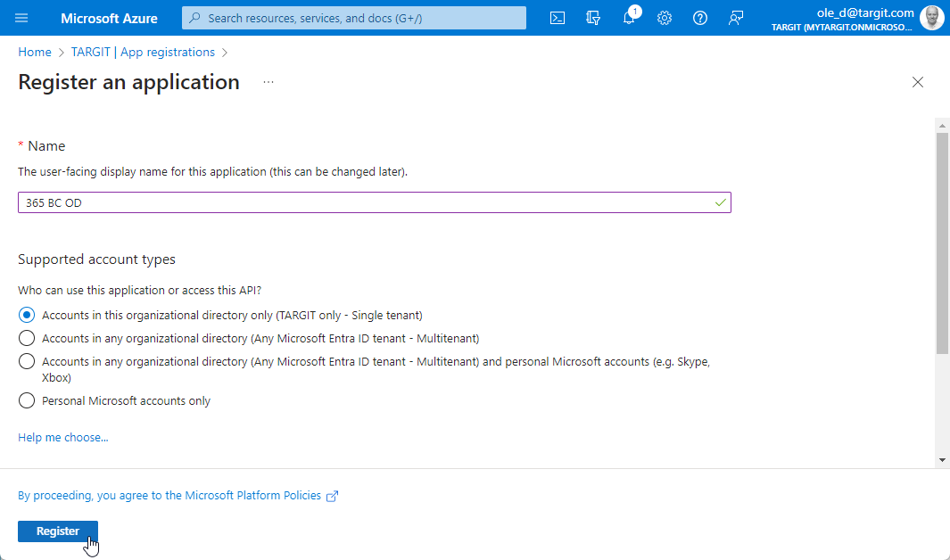Go to TARGIT | App registrations breadcrumb

pyautogui.click(x=143, y=52)
